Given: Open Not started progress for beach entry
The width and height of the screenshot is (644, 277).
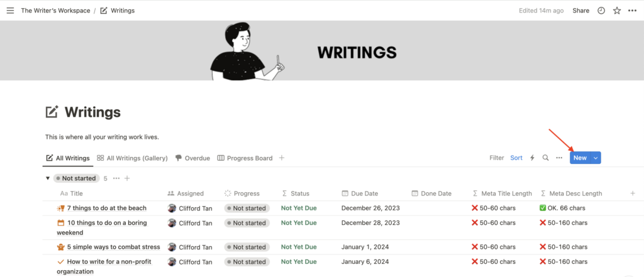Looking at the screenshot, I should pos(247,208).
